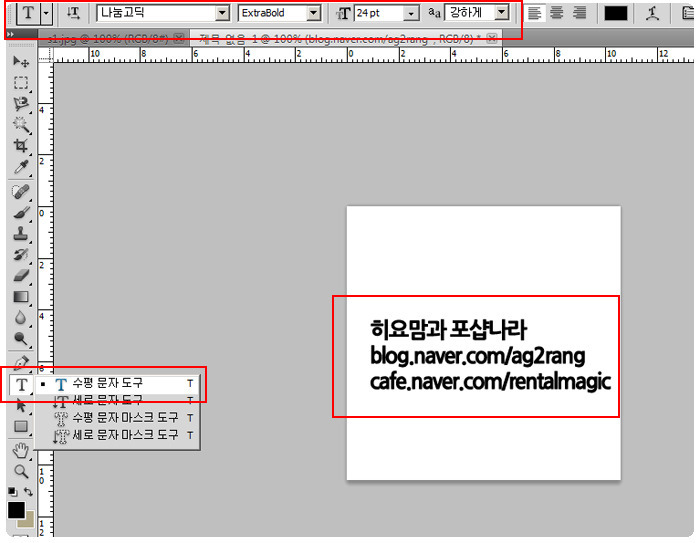This screenshot has height=543, width=700.
Task: Select the Magic Wand tool
Action: coord(21,125)
